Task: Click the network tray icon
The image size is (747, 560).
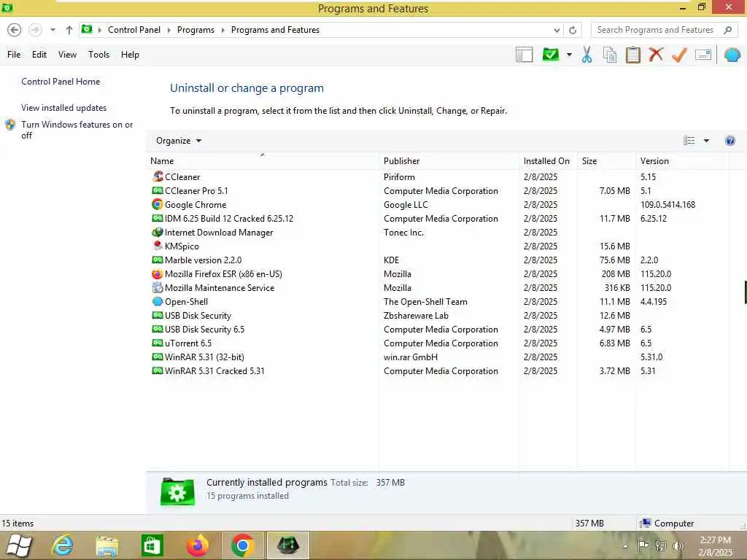Action: tap(660, 546)
